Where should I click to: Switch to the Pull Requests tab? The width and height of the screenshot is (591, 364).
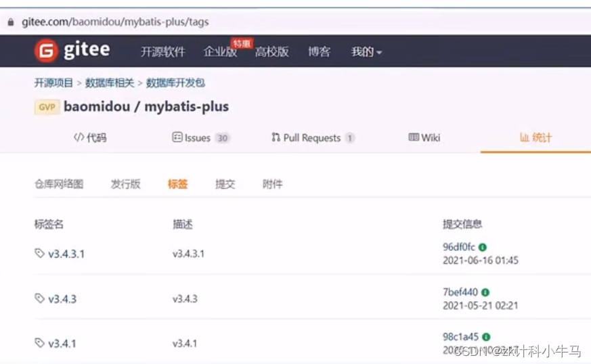(313, 137)
